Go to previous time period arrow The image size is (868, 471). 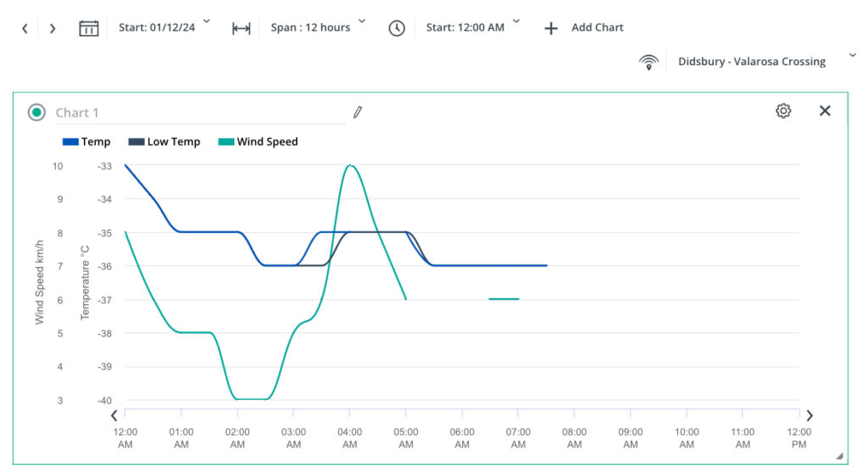25,28
